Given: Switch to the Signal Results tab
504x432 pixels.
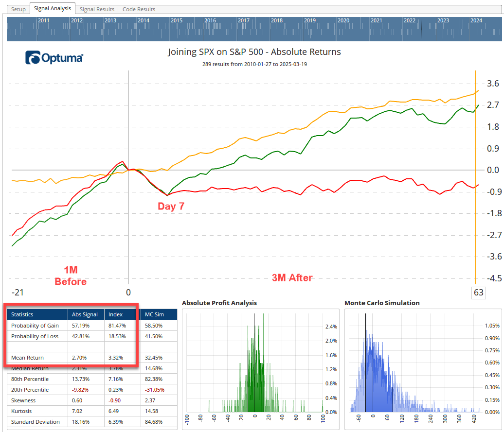Looking at the screenshot, I should point(97,9).
